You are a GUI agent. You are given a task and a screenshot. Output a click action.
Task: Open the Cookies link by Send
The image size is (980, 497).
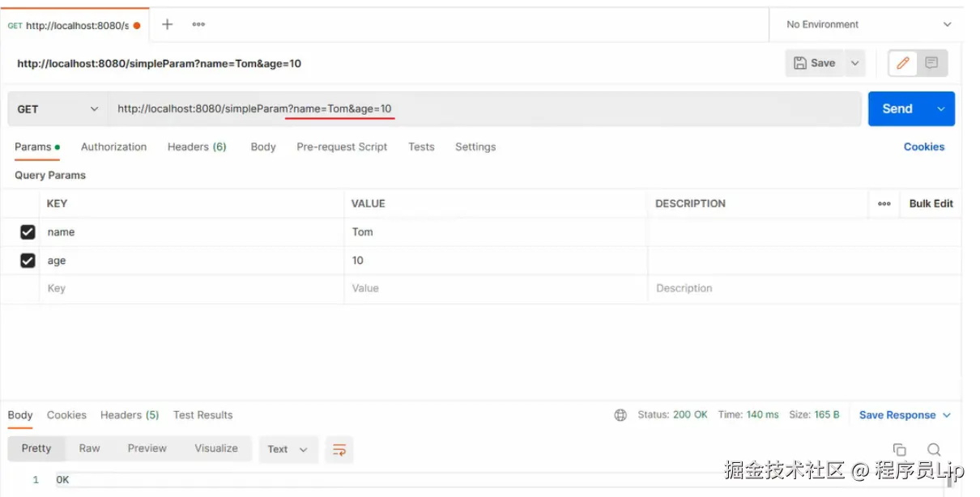[924, 147]
